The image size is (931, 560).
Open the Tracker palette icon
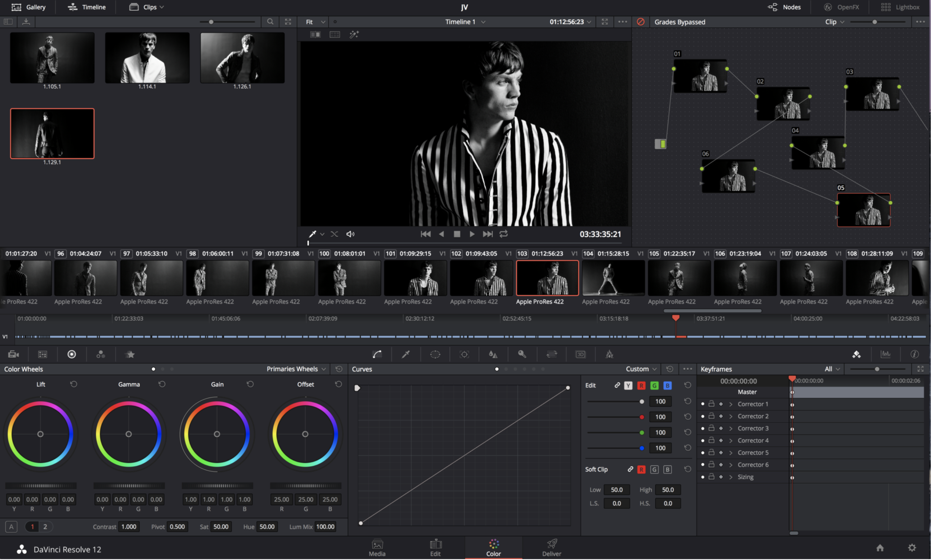click(x=464, y=354)
